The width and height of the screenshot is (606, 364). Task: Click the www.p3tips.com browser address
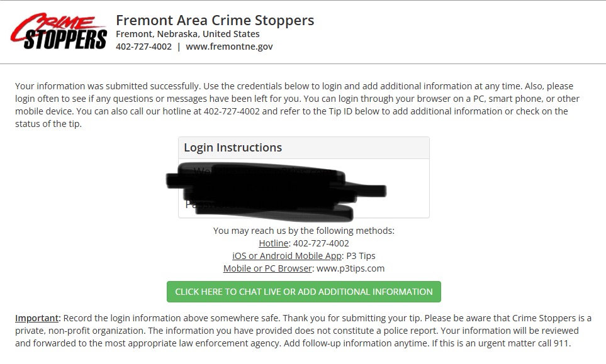point(350,268)
